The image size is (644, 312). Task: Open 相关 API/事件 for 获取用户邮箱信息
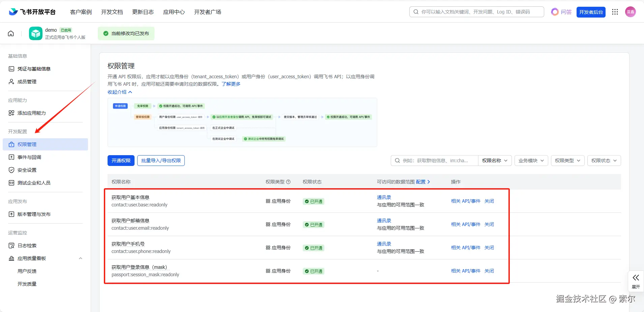click(x=466, y=224)
